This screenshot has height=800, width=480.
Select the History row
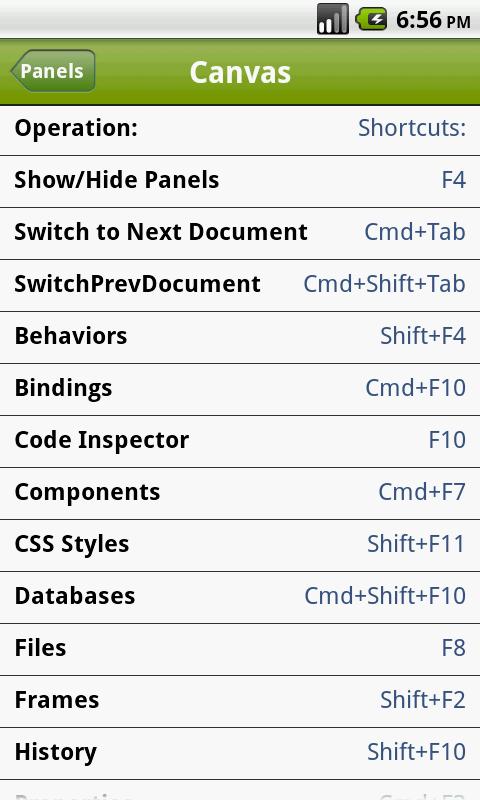(x=240, y=754)
